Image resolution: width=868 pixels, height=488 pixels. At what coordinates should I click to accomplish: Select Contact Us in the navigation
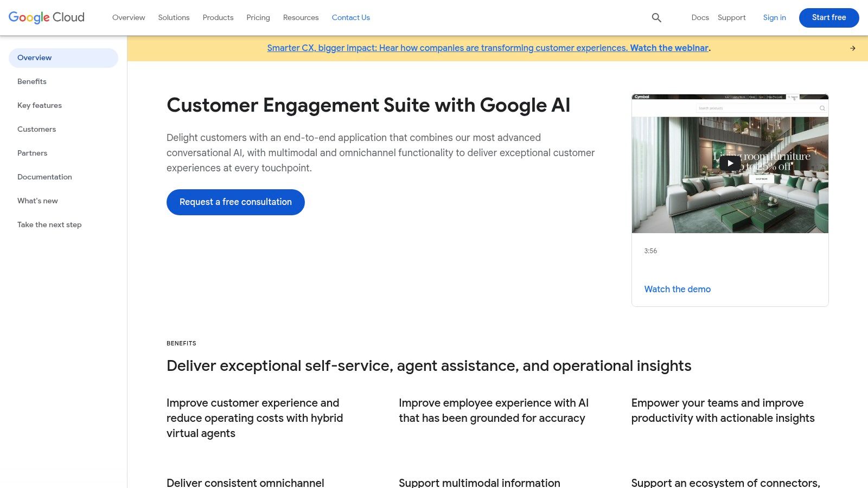(x=350, y=17)
